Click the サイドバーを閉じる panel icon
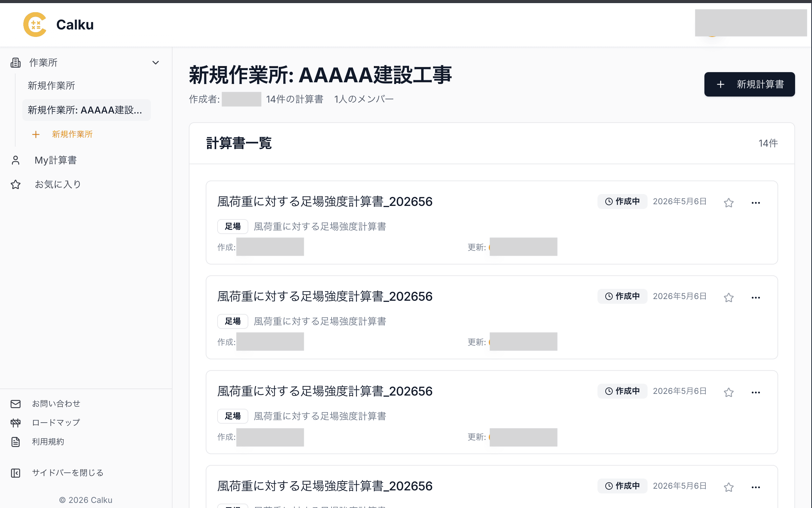The width and height of the screenshot is (812, 508). pyautogui.click(x=16, y=473)
